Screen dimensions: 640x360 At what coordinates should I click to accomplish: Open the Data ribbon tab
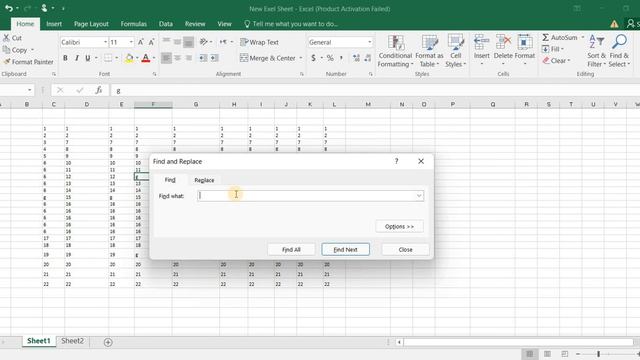coord(165,24)
